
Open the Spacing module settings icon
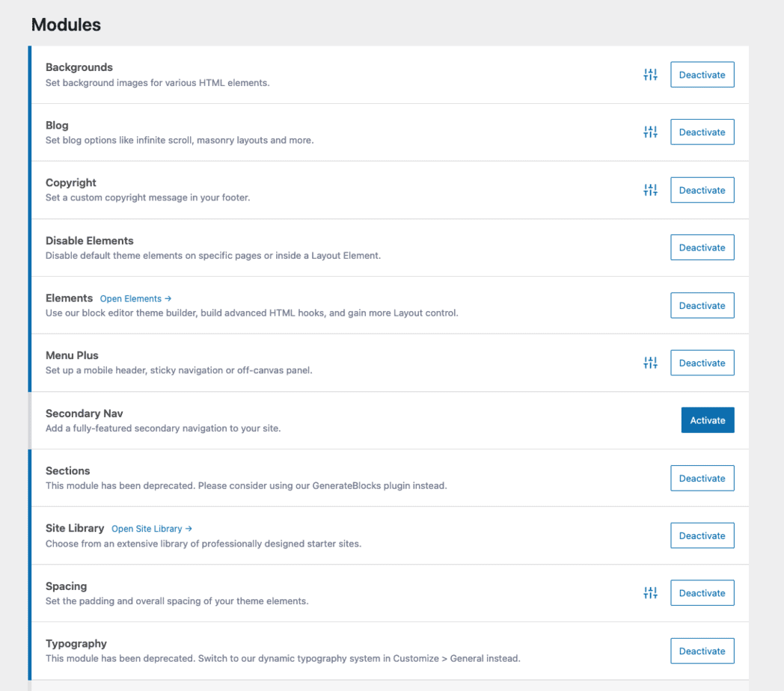click(650, 592)
